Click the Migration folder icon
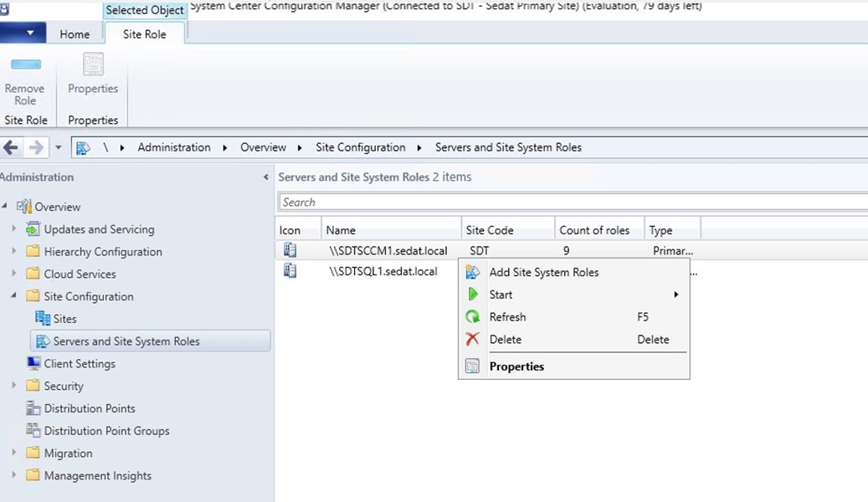 tap(33, 453)
